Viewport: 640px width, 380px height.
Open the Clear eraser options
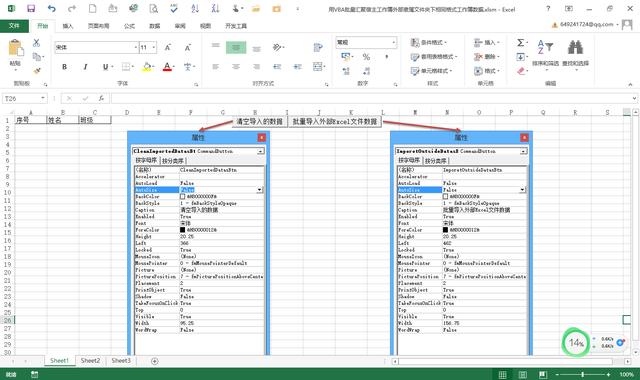pyautogui.click(x=521, y=71)
